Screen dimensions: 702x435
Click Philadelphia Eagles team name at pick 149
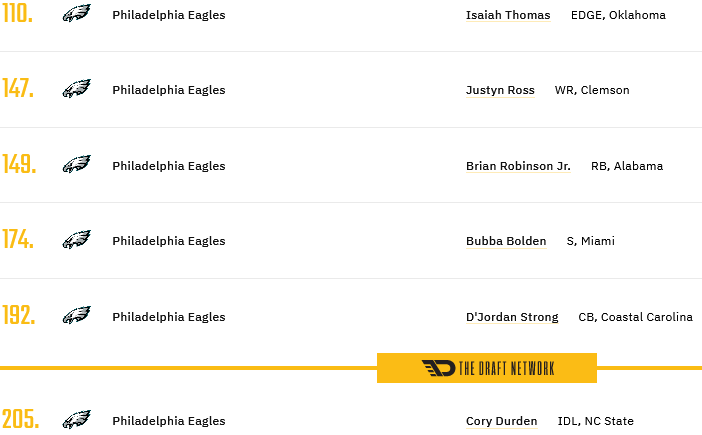pyautogui.click(x=168, y=166)
